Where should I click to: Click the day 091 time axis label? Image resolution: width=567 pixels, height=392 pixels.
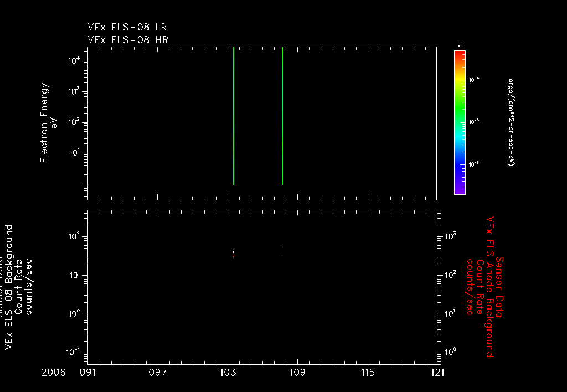pyautogui.click(x=88, y=373)
